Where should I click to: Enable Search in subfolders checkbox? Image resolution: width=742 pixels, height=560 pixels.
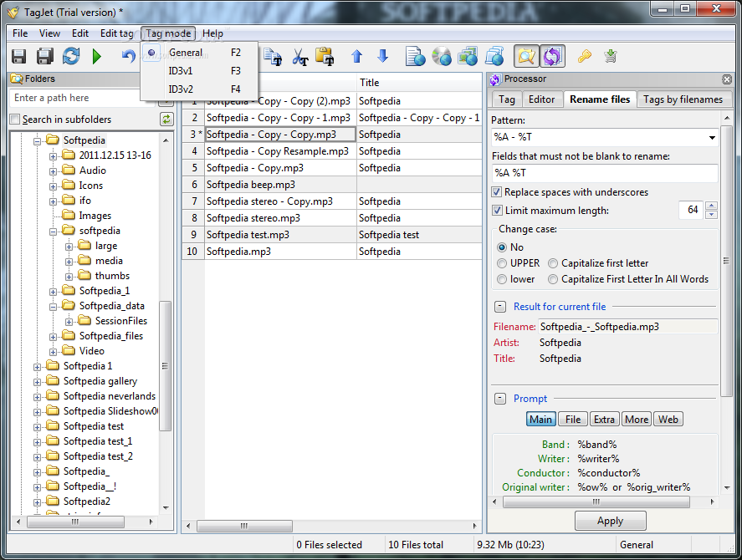click(x=15, y=120)
